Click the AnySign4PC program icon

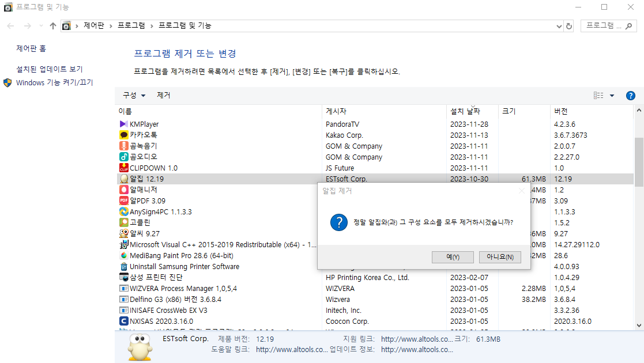tap(124, 211)
